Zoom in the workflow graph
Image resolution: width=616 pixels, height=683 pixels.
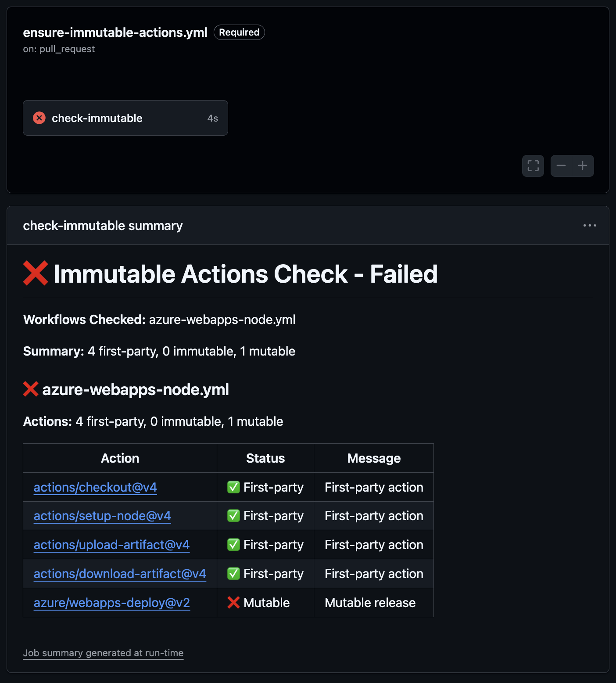click(x=583, y=166)
